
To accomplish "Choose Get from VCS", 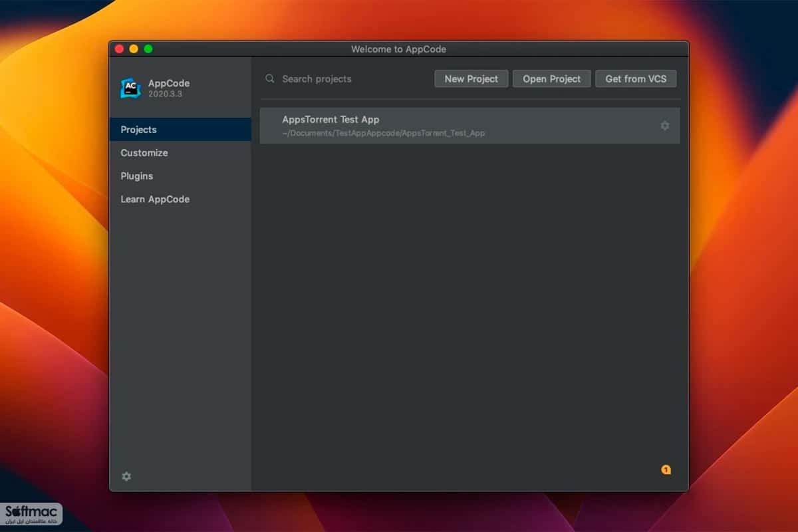I will [x=636, y=78].
